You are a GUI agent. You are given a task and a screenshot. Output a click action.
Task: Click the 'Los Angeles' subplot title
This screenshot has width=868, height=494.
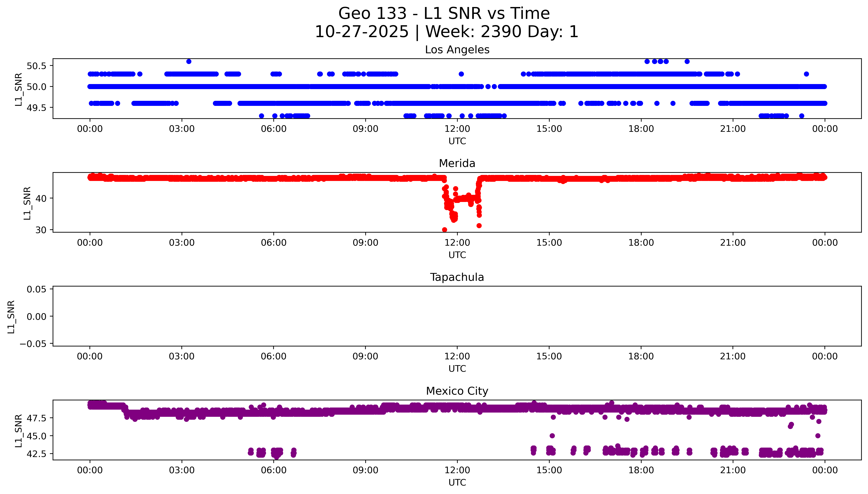tap(457, 50)
